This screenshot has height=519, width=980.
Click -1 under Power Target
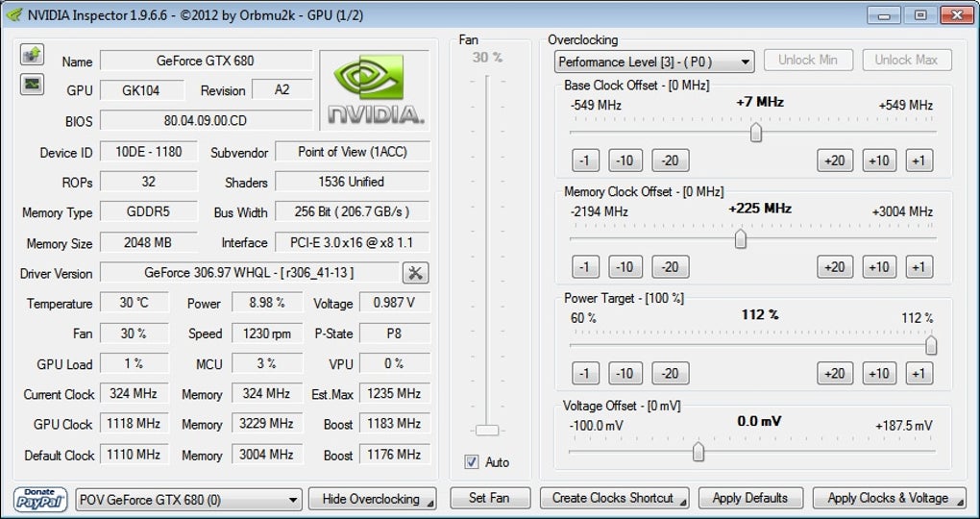pyautogui.click(x=585, y=373)
